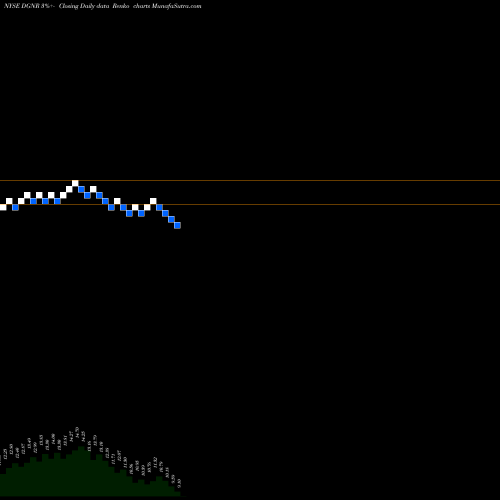Select the highest white Renko brick at the peak
The image size is (500, 500).
[75, 183]
